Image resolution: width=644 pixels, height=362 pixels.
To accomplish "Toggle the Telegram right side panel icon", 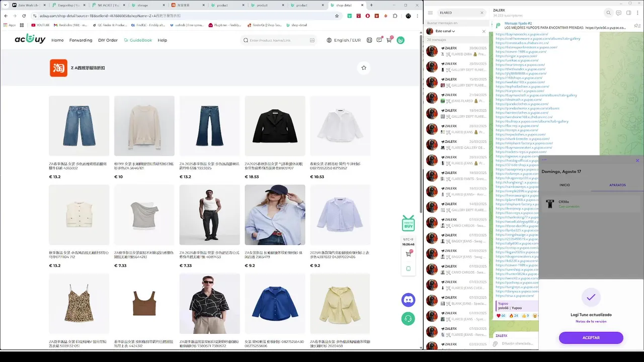I will [628, 13].
